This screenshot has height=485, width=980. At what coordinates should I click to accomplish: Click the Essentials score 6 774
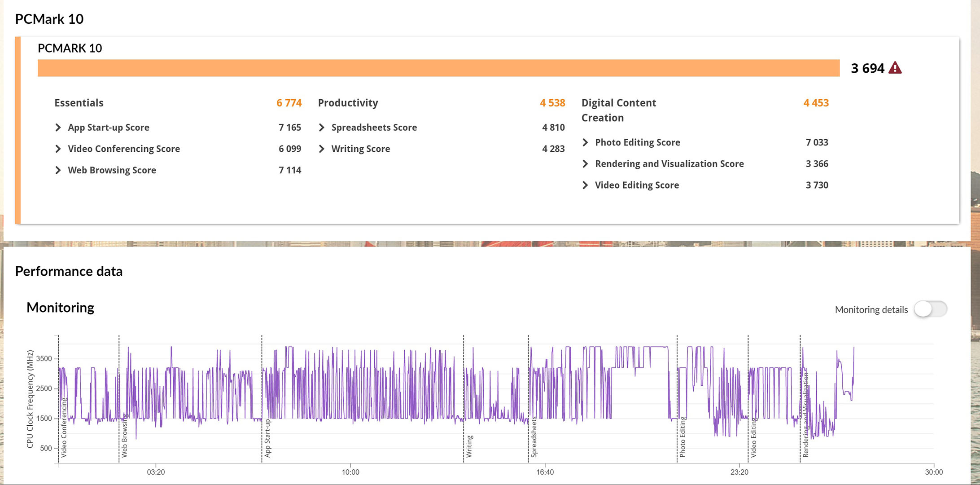[289, 103]
